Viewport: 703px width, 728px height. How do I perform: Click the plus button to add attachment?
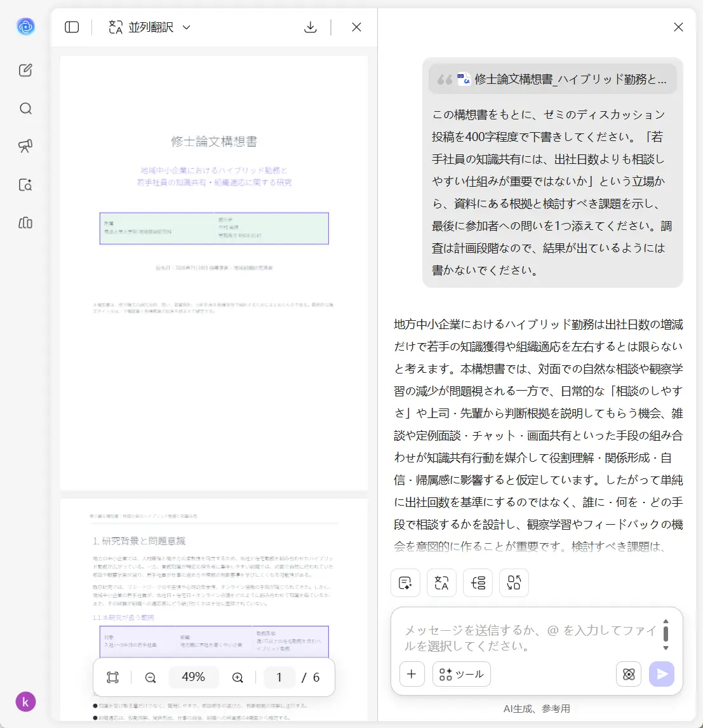pyautogui.click(x=412, y=673)
